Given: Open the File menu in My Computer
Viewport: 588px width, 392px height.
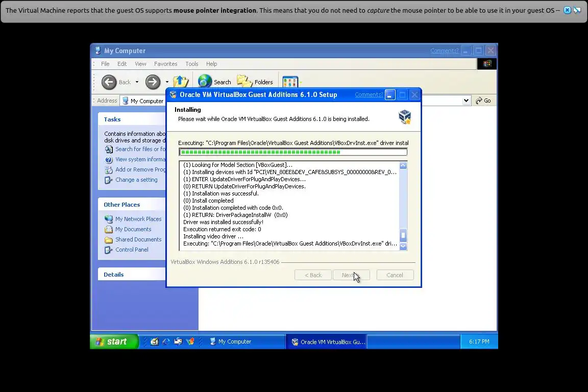Looking at the screenshot, I should coord(105,64).
